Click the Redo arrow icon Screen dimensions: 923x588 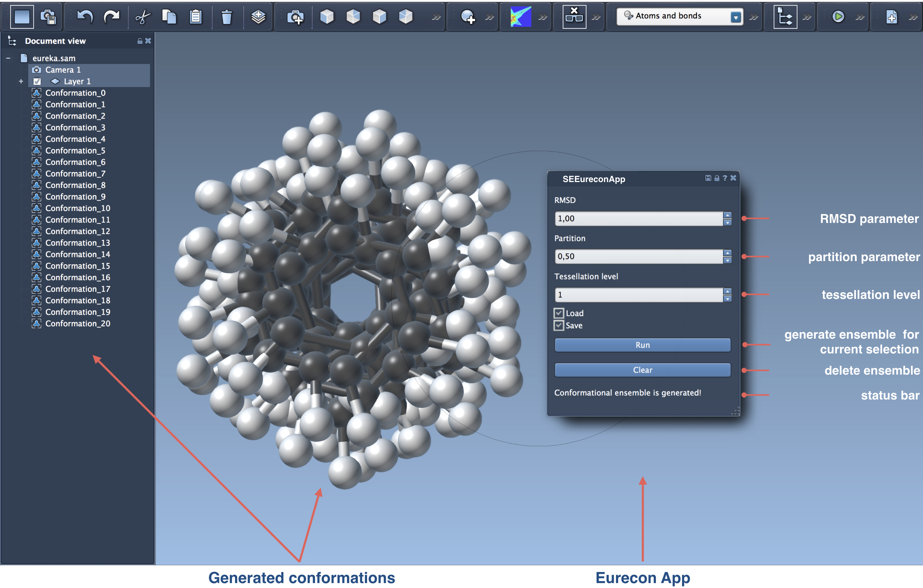click(112, 17)
